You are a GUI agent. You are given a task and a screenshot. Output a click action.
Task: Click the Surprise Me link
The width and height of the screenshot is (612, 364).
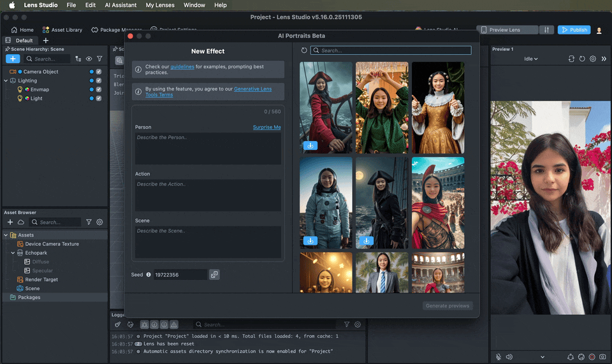click(266, 127)
